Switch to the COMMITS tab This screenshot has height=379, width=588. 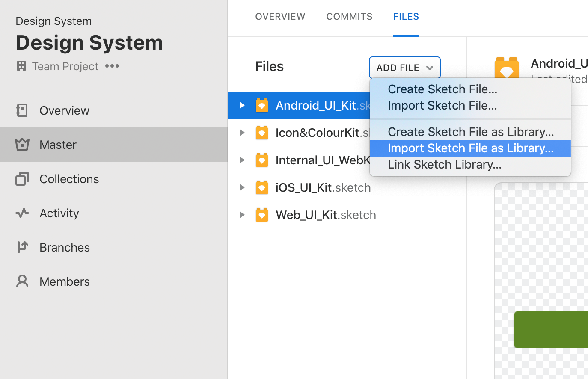[349, 16]
